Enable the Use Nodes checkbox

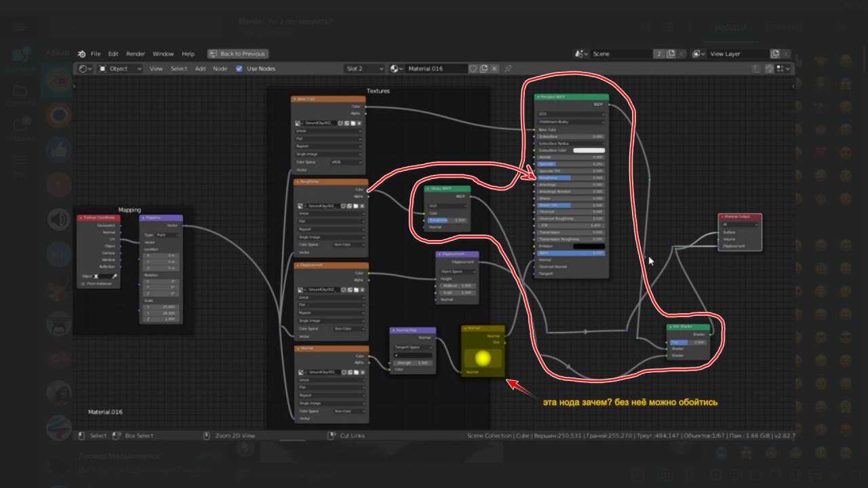pos(239,68)
